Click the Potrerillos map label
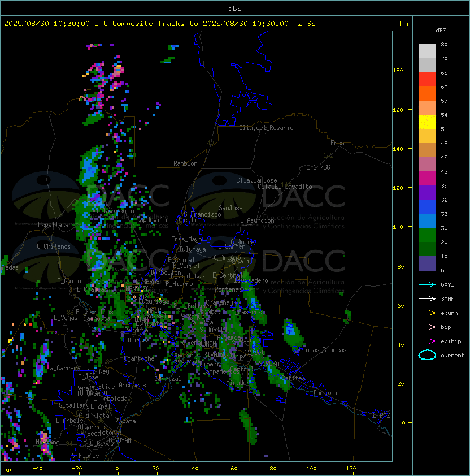Image resolution: width=470 pixels, height=476 pixels. [94, 312]
